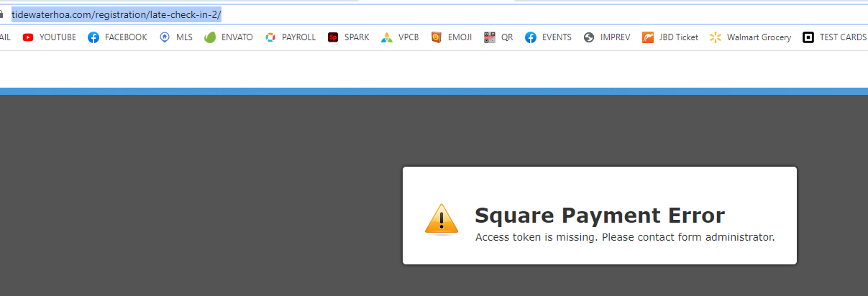The image size is (868, 296).
Task: Open the EMOJI bookmark
Action: point(452,37)
